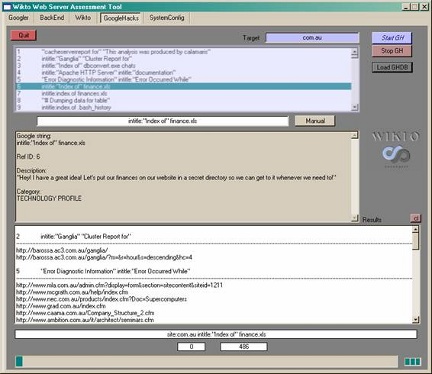This screenshot has height=374, width=432.
Task: Click the ganglia descending result URL
Action: pyautogui.click(x=104, y=257)
